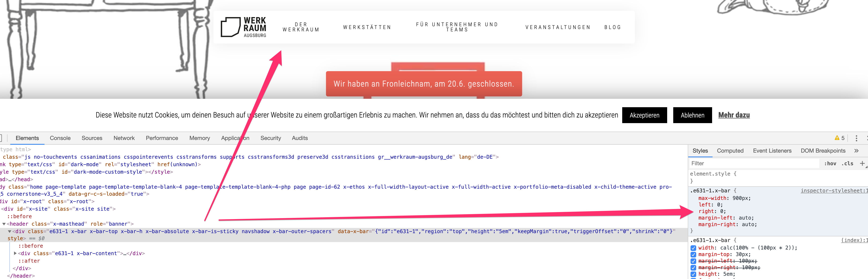Open DevTools three-dot customize menu
The image size is (868, 279).
[856, 138]
